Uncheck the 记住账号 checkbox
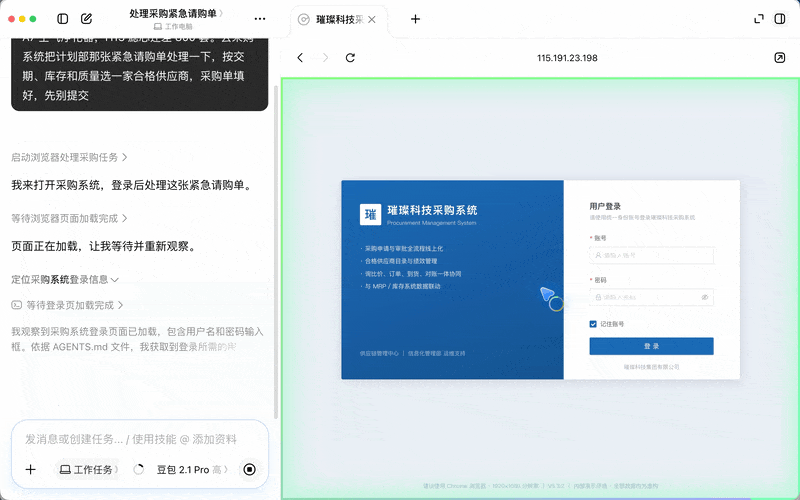The height and width of the screenshot is (500, 800). 593,324
